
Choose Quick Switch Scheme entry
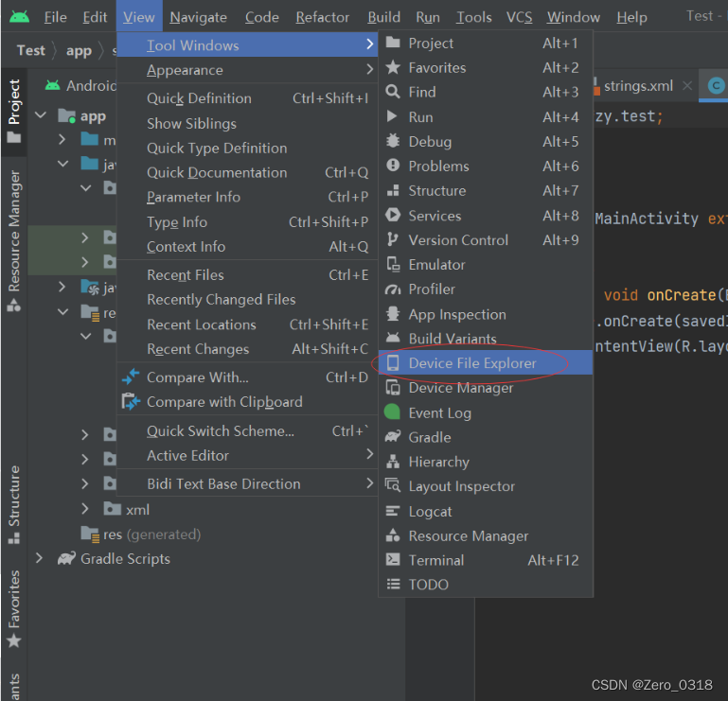247,431
